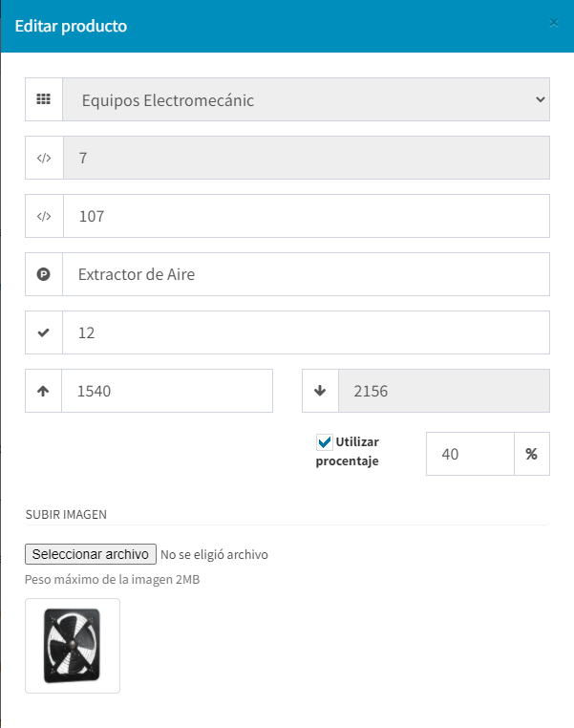This screenshot has width=574, height=728.
Task: Click the product P icon beside description
Action: click(43, 274)
